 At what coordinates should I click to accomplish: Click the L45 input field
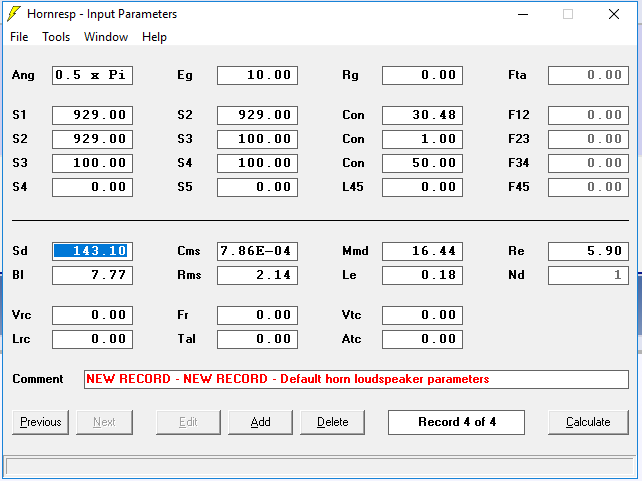click(x=423, y=187)
